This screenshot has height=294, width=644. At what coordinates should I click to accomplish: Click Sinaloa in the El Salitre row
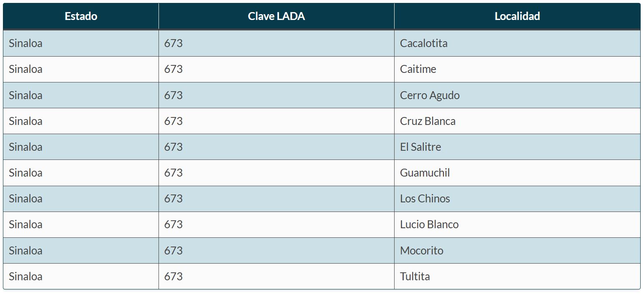25,147
